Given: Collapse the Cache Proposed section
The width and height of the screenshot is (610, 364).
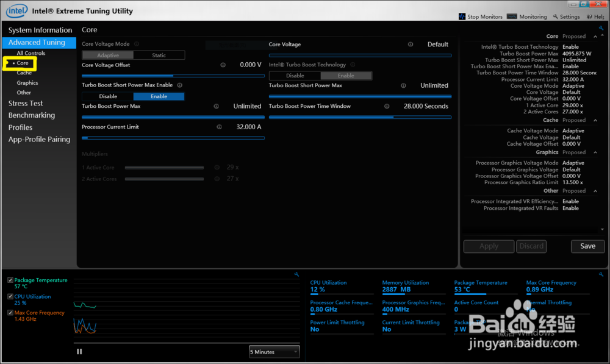Looking at the screenshot, I should tap(595, 121).
